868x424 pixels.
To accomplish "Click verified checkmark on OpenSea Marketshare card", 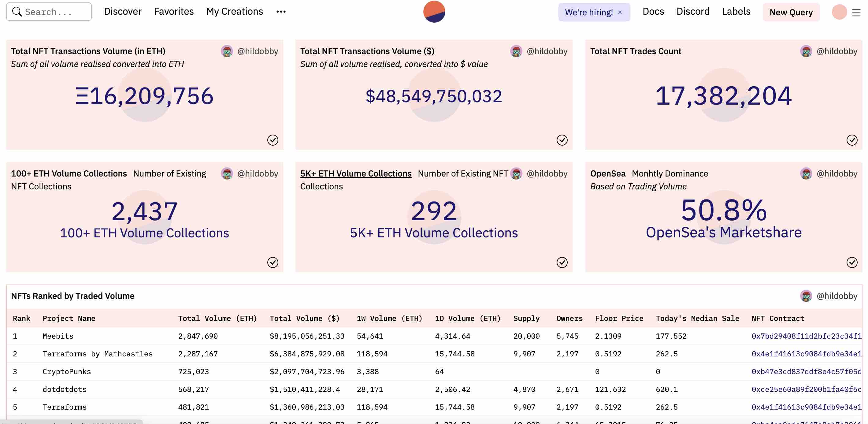I will [x=852, y=262].
